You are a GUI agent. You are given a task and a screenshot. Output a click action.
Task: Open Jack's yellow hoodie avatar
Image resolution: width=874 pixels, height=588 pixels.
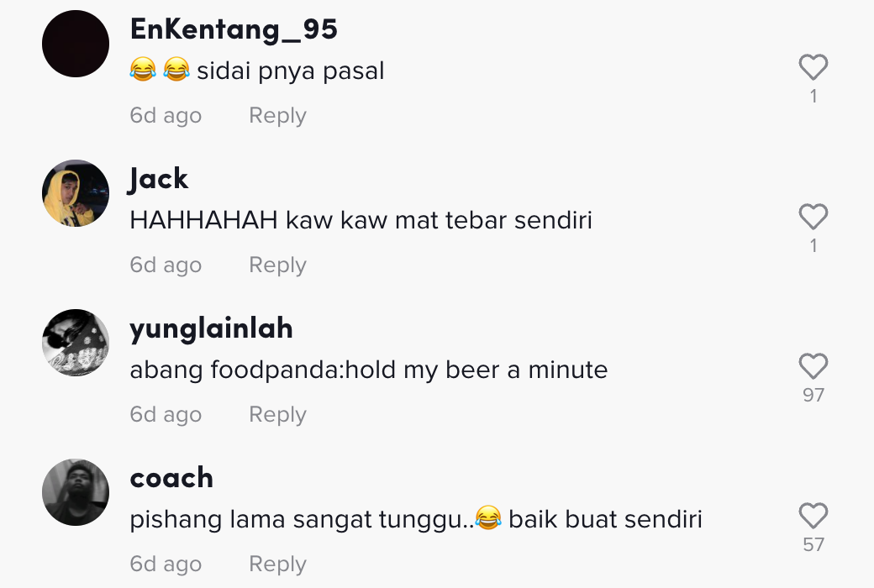76,193
